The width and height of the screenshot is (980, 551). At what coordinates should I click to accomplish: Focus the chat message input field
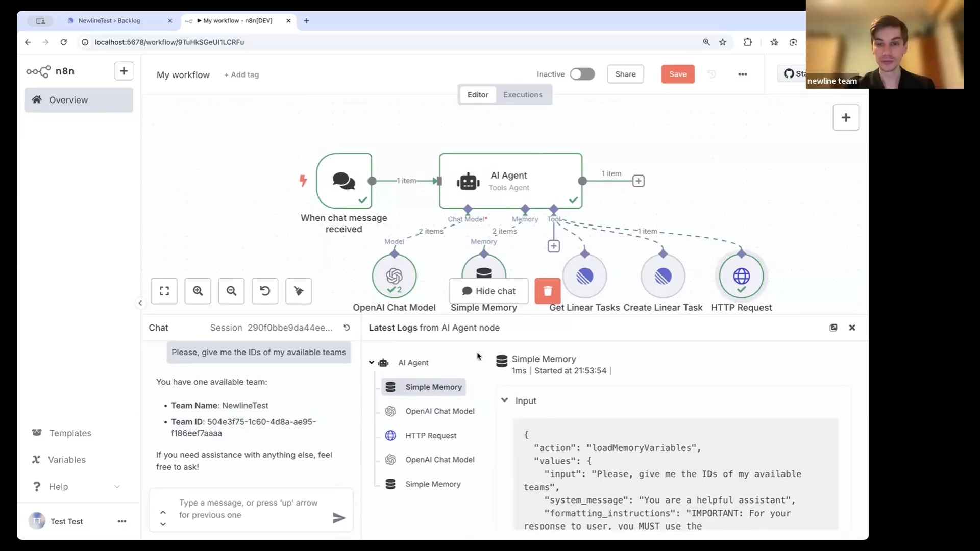click(250, 509)
